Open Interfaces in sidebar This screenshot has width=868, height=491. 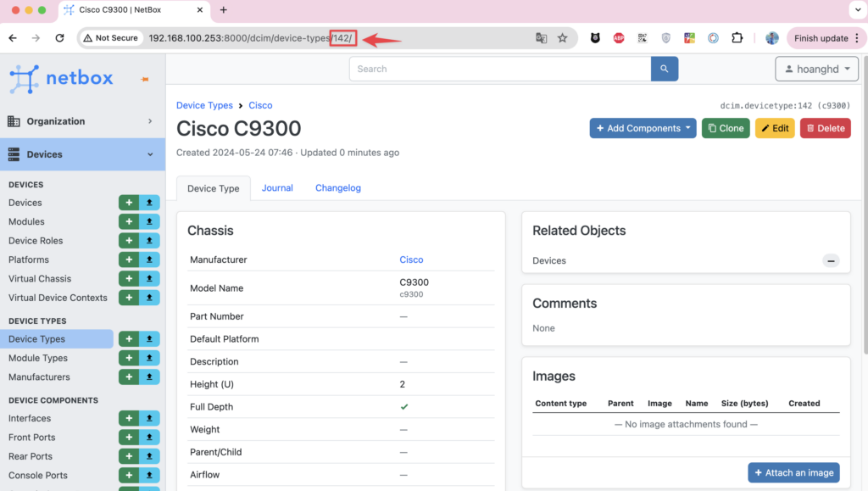click(x=30, y=418)
